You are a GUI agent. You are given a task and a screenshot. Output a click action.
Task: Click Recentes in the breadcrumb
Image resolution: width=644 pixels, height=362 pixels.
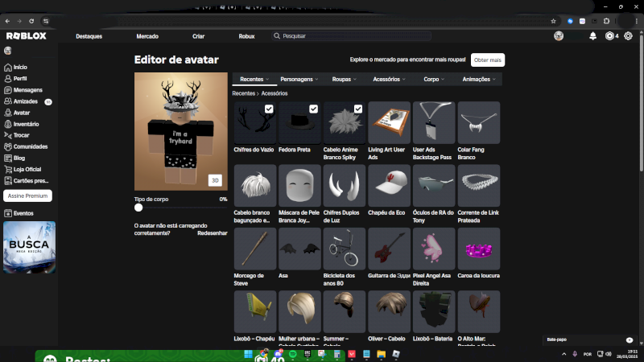click(x=244, y=93)
